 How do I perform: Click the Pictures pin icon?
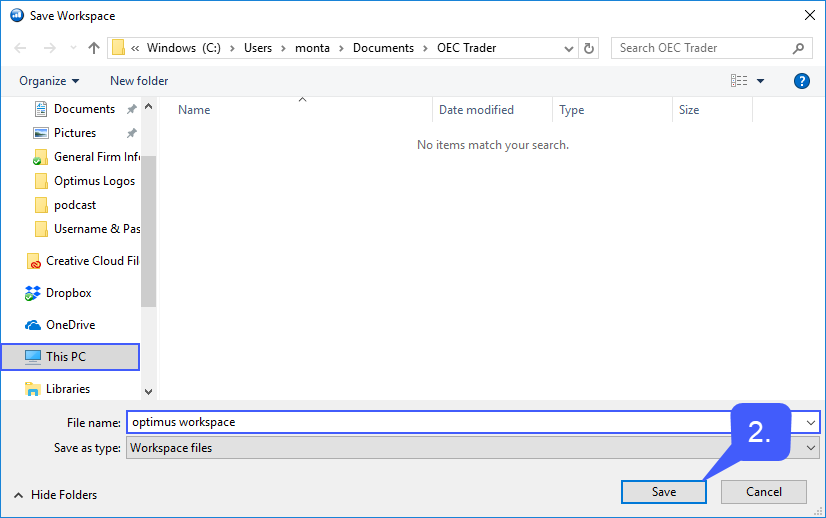tap(132, 133)
